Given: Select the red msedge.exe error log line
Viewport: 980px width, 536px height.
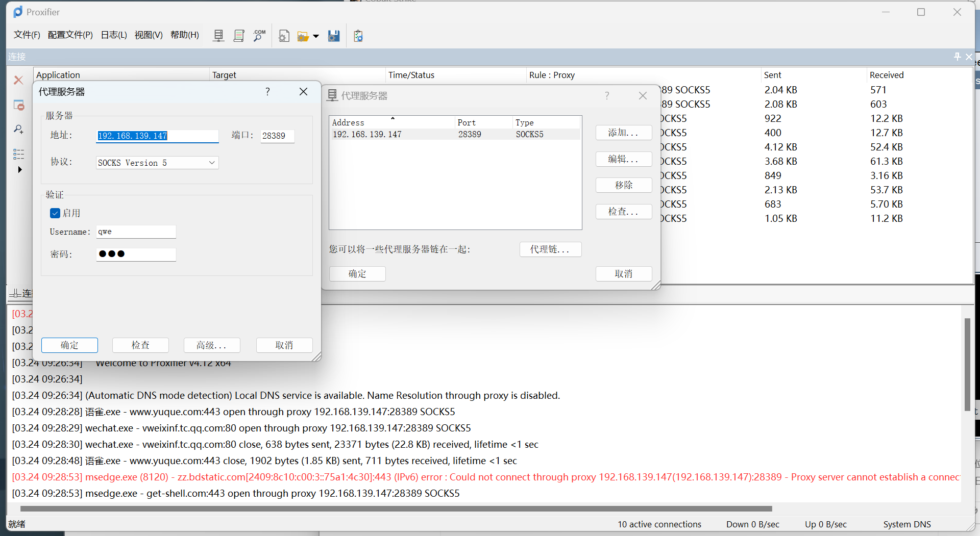Looking at the screenshot, I should point(486,477).
